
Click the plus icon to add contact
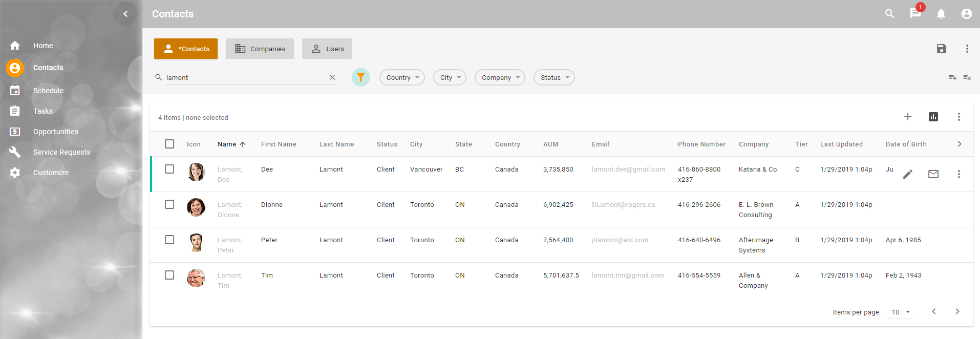point(907,117)
